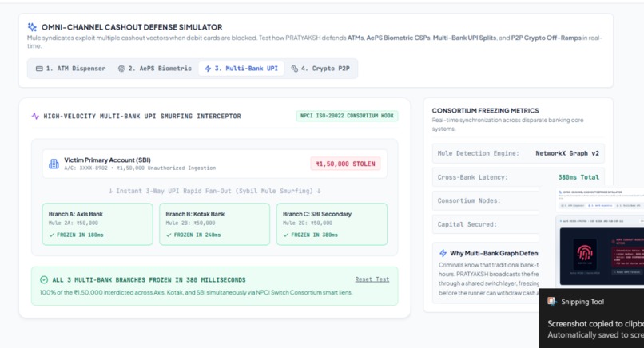Viewport: 644px width, 348px height.
Task: Click the Cross-Bank Latency label
Action: click(473, 177)
